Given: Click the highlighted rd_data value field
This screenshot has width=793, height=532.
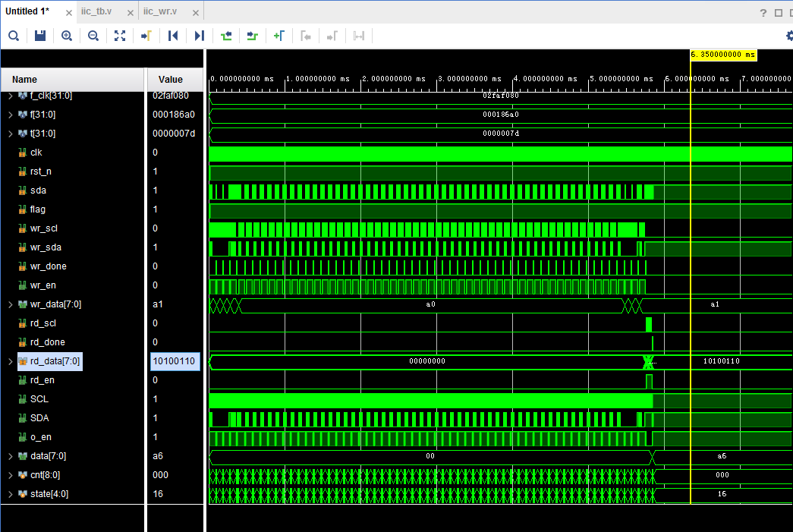Looking at the screenshot, I should coord(175,360).
